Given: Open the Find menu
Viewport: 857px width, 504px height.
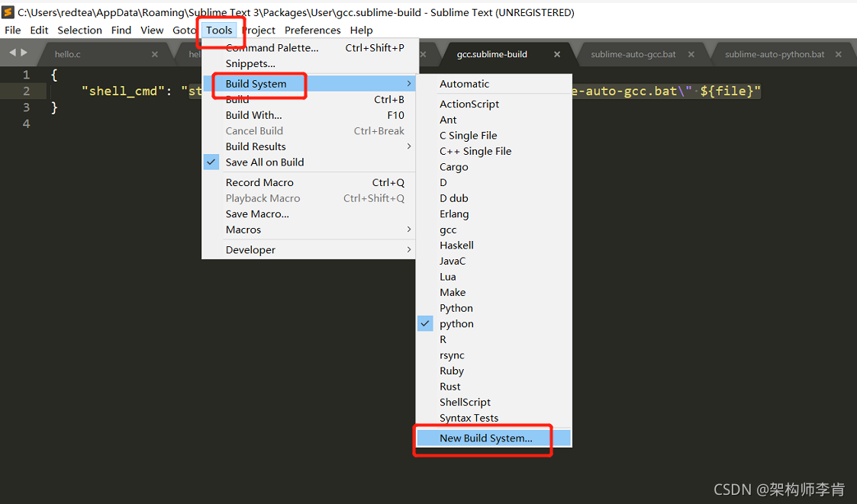Looking at the screenshot, I should pyautogui.click(x=121, y=30).
